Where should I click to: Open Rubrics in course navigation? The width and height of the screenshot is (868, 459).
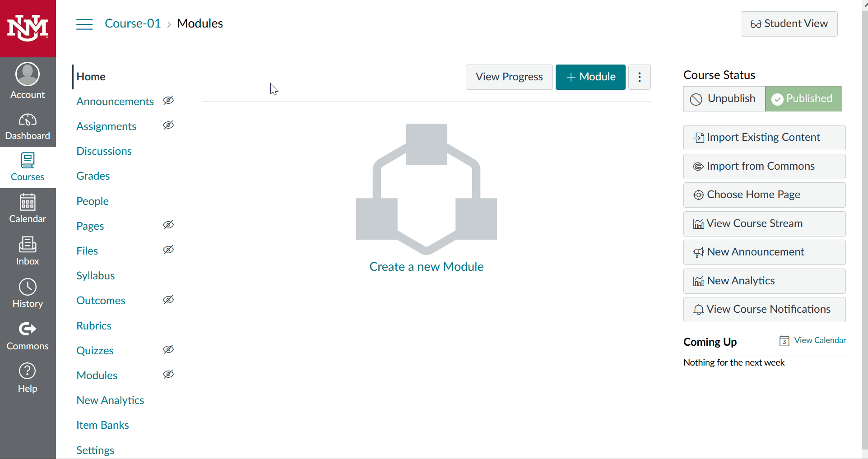(94, 326)
